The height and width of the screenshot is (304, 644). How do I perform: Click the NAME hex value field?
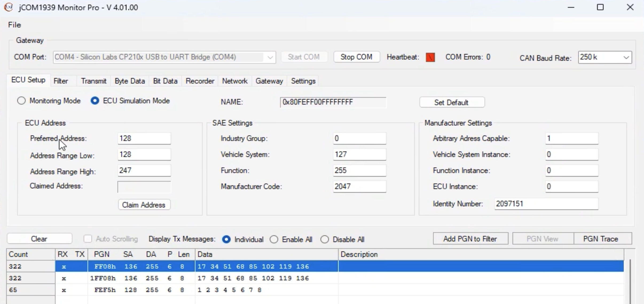[x=333, y=102]
